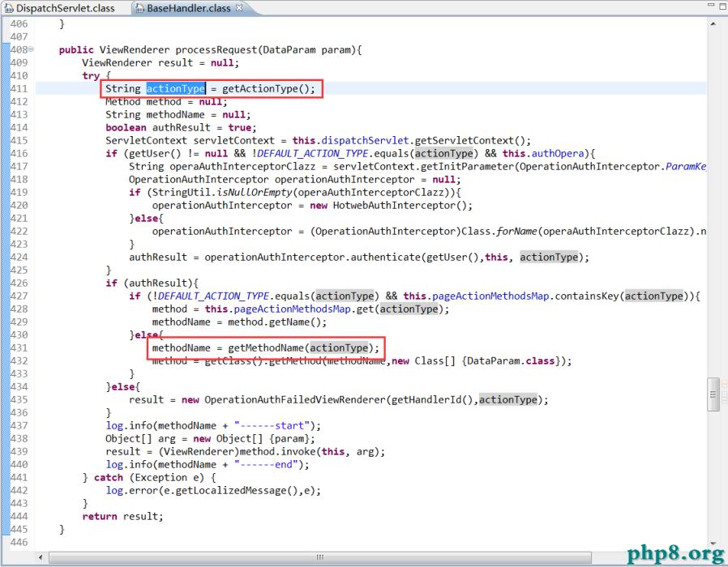The width and height of the screenshot is (728, 567).
Task: Switch to the DispatchServlet.class tab
Action: pyautogui.click(x=65, y=8)
